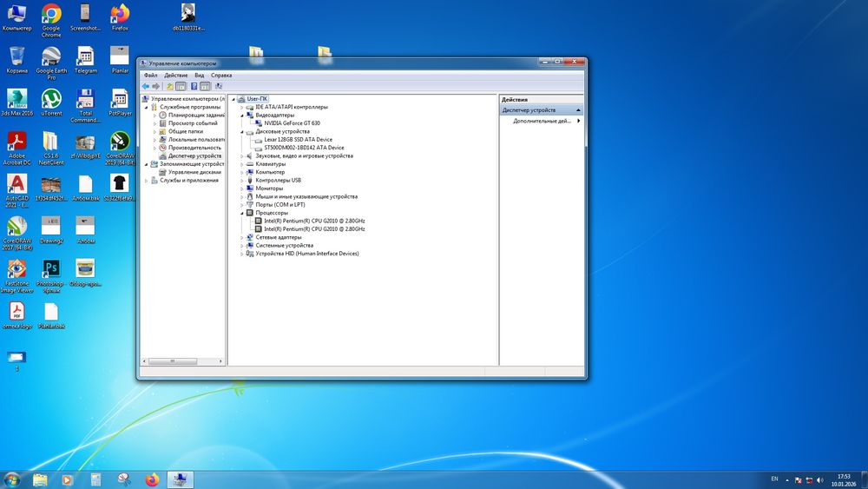Screen dimensions: 868x489
Task: Click the Back arrow in the toolbar
Action: point(146,87)
